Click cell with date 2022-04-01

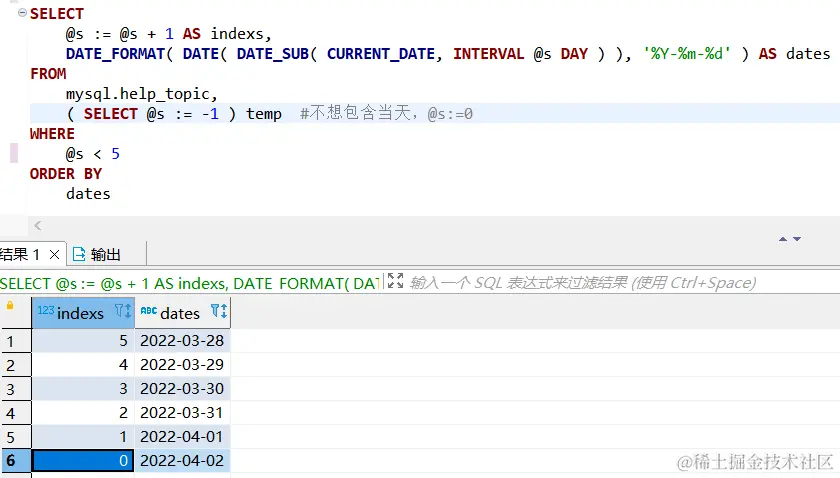(x=182, y=437)
